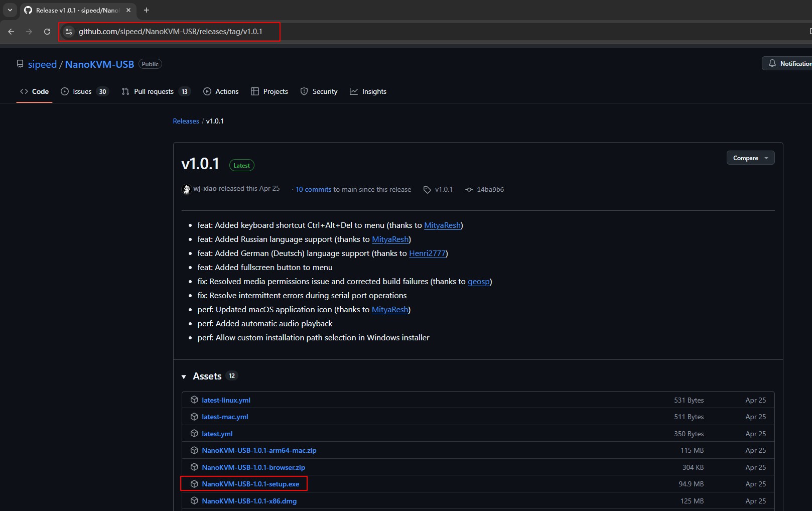This screenshot has height=511, width=812.
Task: Close the Release v1.0.1 browser tab
Action: [128, 10]
